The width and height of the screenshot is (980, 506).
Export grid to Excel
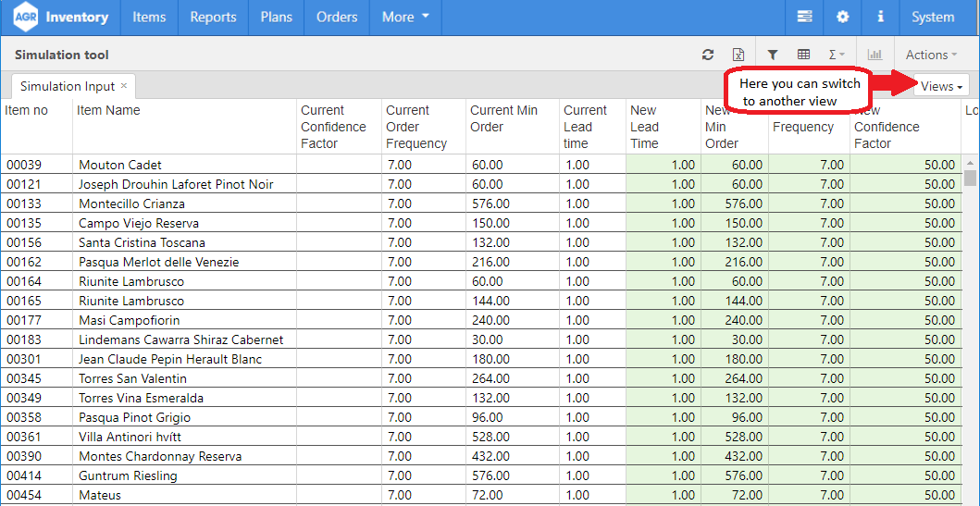738,56
